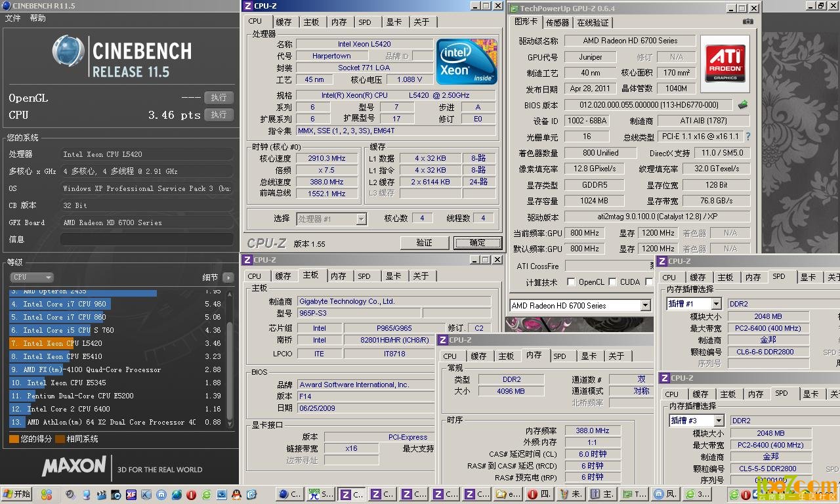The image size is (840, 504).
Task: Click the Cinebench info input field
Action: click(x=147, y=240)
